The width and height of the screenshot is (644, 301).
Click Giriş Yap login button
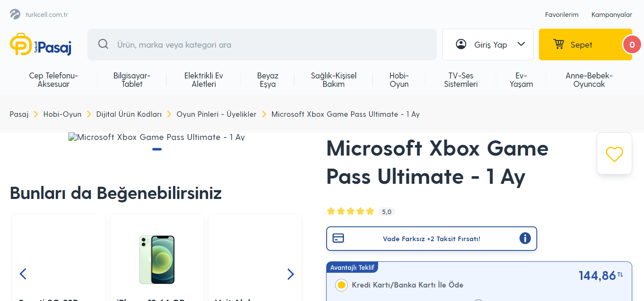[488, 44]
